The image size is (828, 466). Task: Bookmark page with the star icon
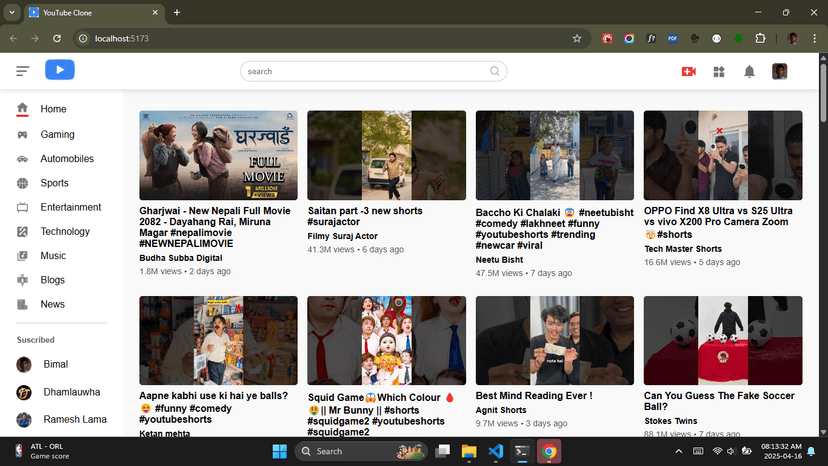[577, 39]
